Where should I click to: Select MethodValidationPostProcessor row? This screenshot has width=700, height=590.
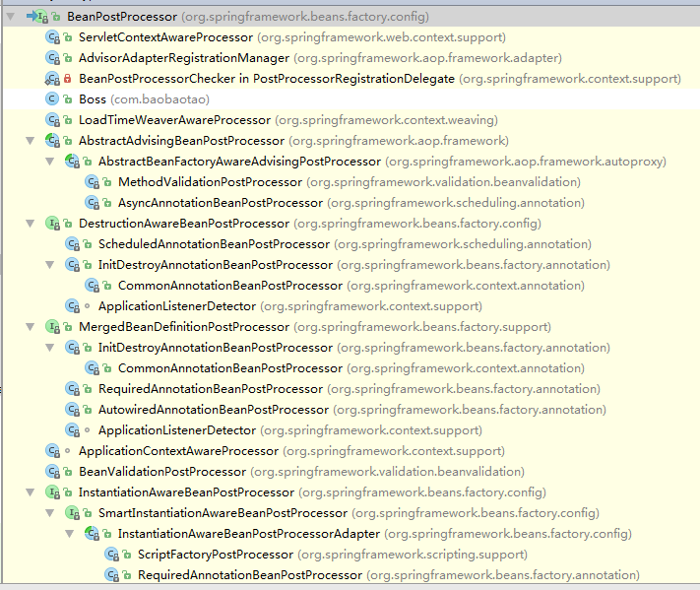350,182
